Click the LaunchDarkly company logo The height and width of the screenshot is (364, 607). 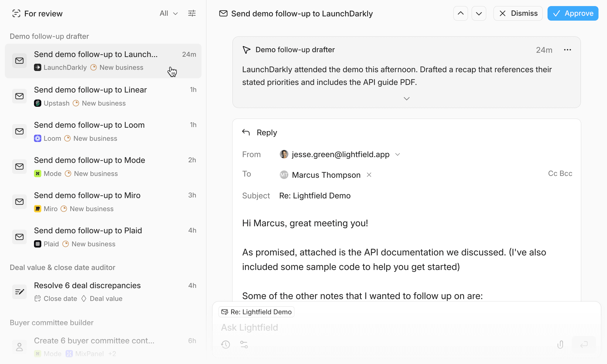[x=38, y=67]
